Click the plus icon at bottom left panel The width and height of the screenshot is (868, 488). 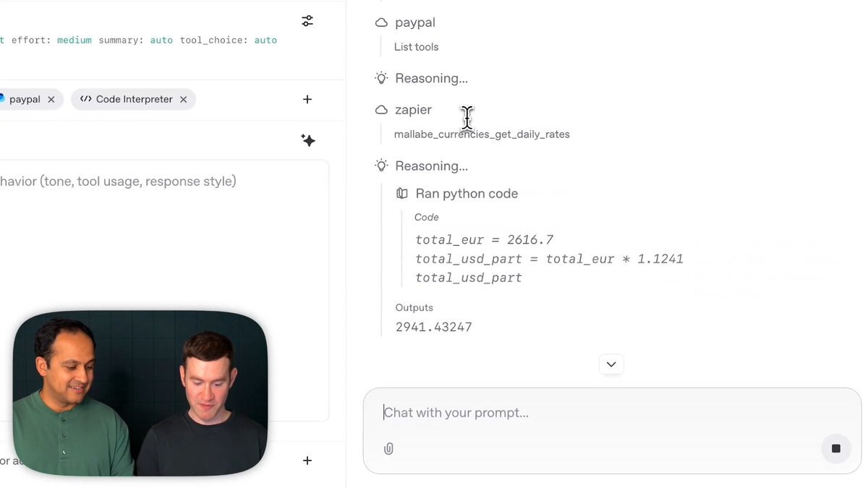(307, 461)
